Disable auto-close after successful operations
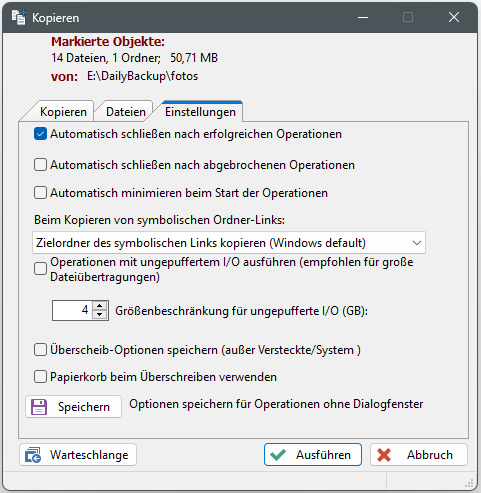This screenshot has height=493, width=481. (40, 134)
